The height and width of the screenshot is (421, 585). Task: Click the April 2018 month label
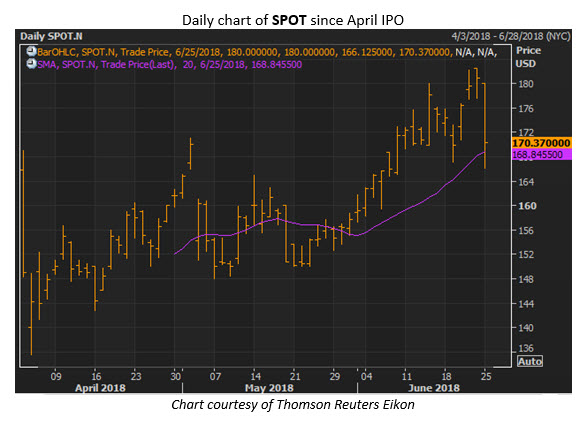[100, 388]
